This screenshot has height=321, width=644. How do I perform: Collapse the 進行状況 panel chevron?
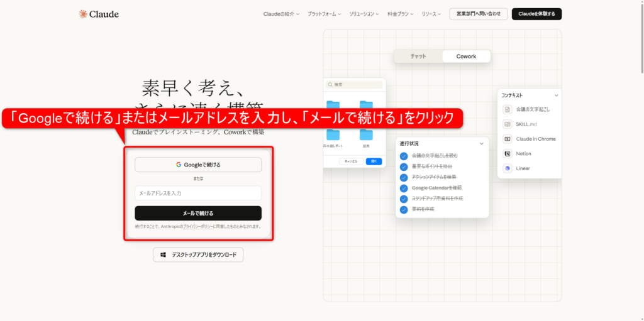coord(482,143)
